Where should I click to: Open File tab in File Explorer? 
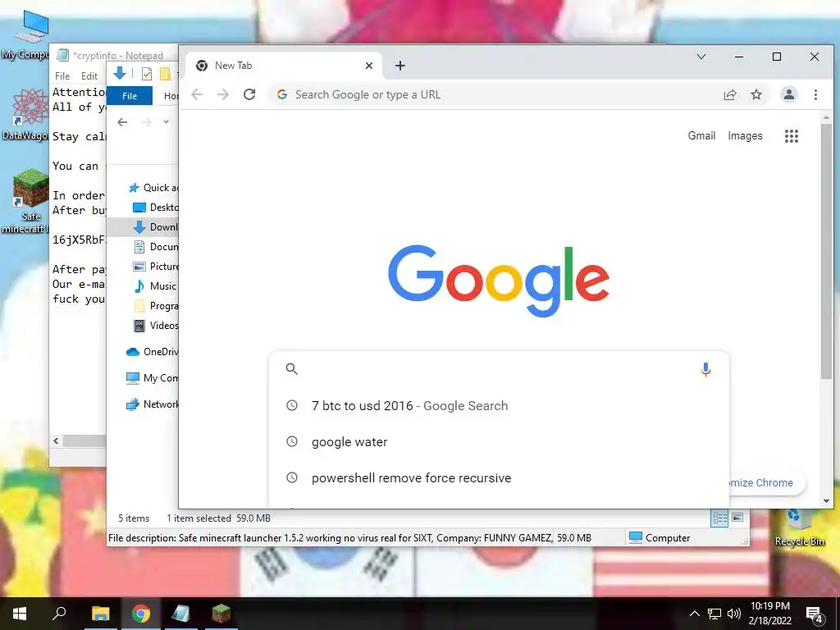[130, 96]
